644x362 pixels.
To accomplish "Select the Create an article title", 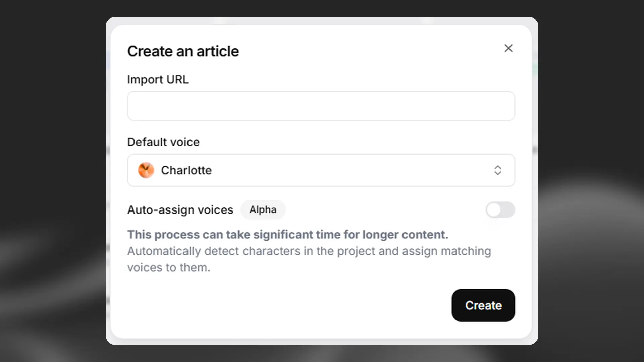I will [183, 51].
